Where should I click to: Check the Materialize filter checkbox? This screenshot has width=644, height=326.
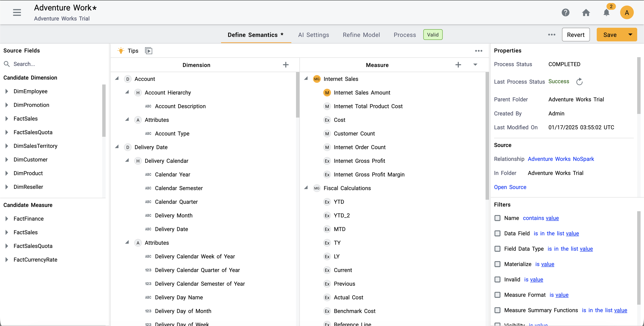pyautogui.click(x=497, y=264)
